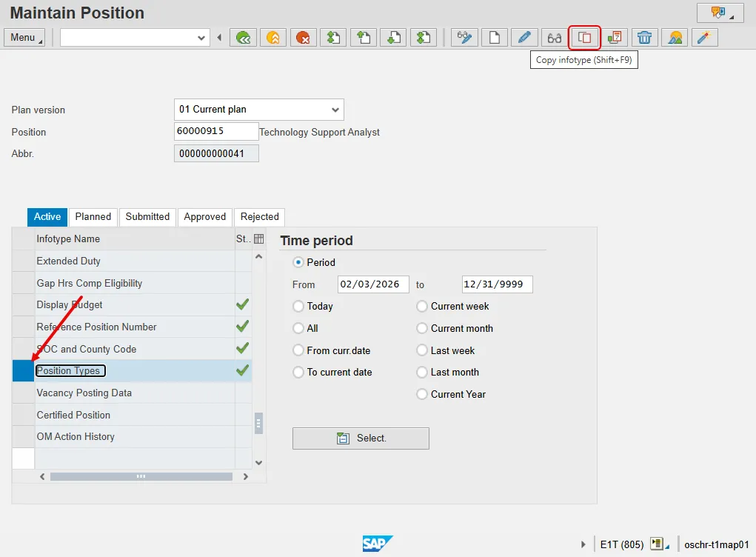756x557 pixels.
Task: Click the Change infotype pencil icon
Action: (524, 38)
